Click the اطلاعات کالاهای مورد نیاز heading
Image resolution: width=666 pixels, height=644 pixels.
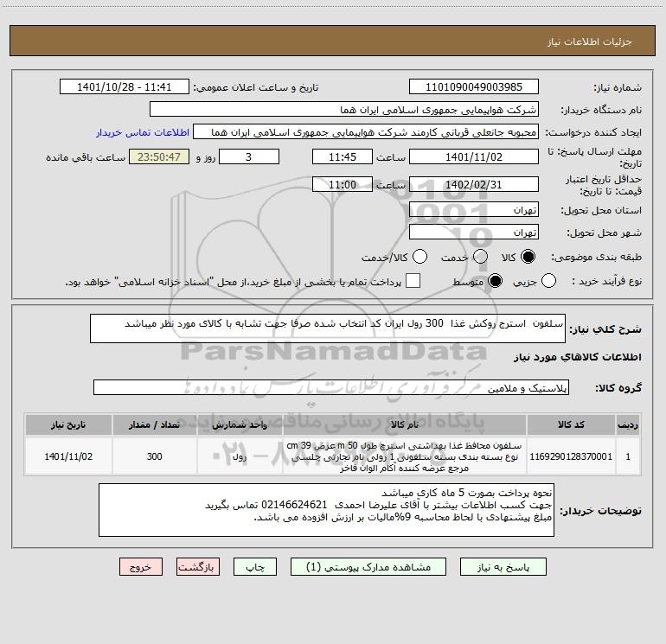577,357
